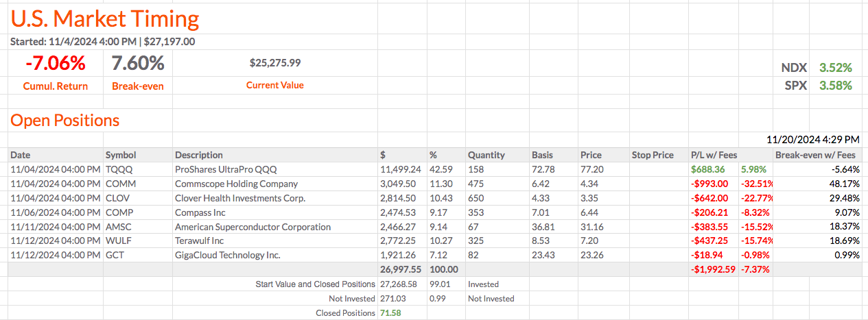Screen dimensions: 868x320
Task: Click the U.S. Market Timing title
Action: pos(105,19)
